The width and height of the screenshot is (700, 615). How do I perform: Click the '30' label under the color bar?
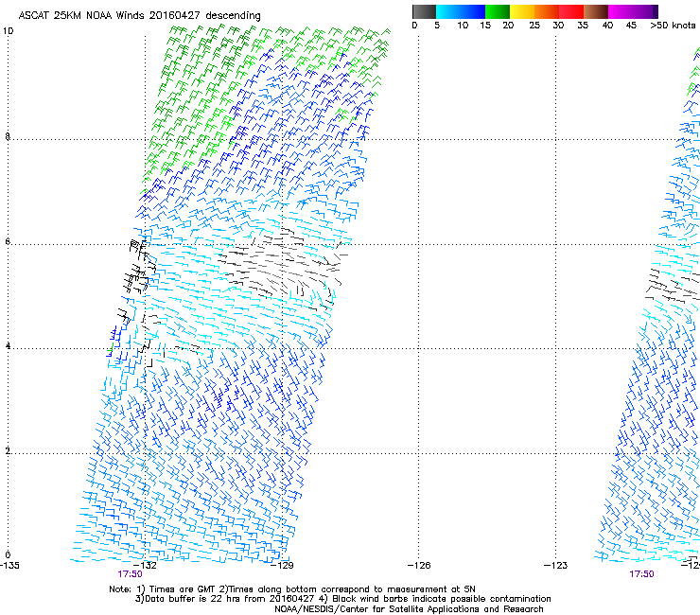558,26
